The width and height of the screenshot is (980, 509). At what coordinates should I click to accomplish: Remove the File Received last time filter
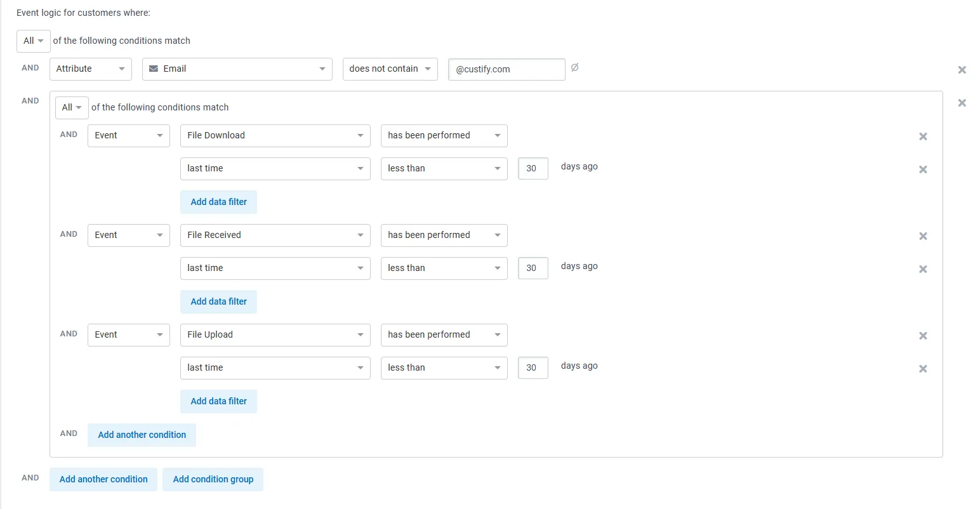coord(923,269)
